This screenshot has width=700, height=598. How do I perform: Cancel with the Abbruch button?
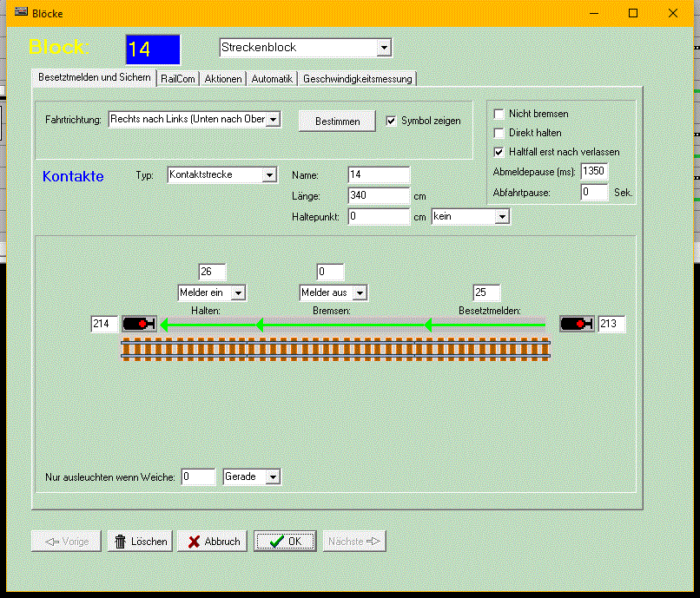tap(213, 542)
